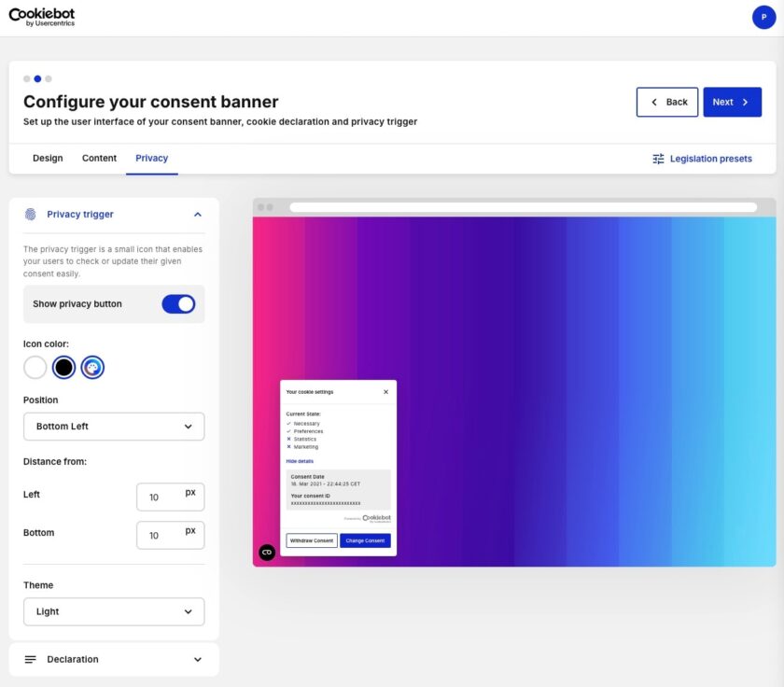Viewport: 784px width, 687px height.
Task: Choose the white icon color swatch
Action: pos(35,368)
